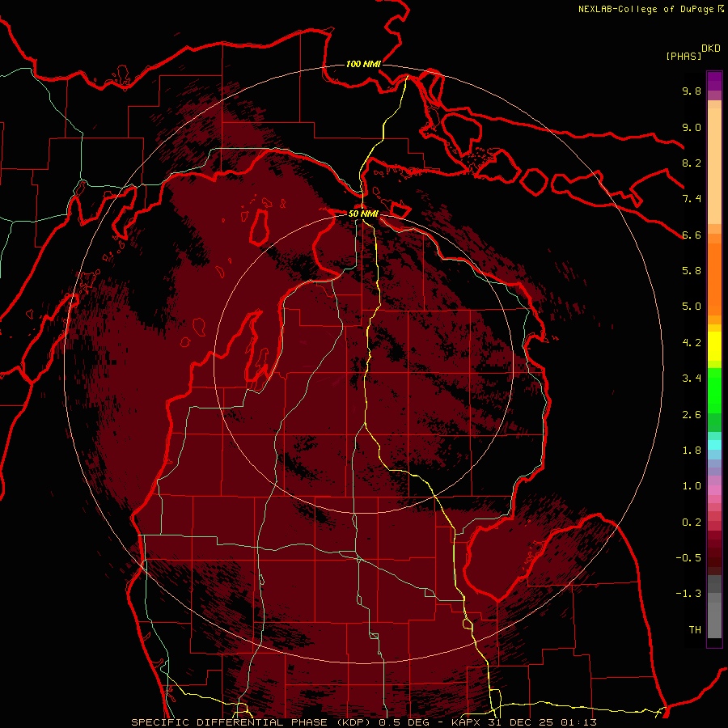Click the cyan segment of the color bar
Screen dimensions: 728x728
click(x=714, y=445)
